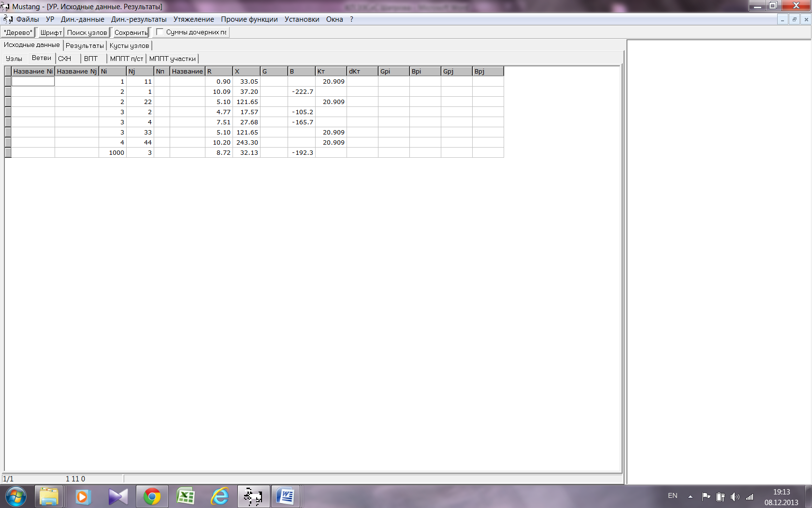
Task: Open the Дин.-результаты menu
Action: click(x=139, y=19)
